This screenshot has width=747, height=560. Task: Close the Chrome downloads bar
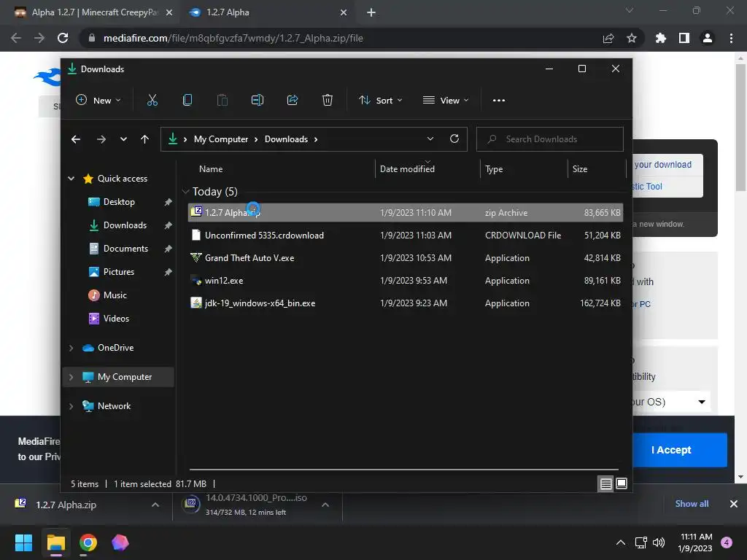pyautogui.click(x=734, y=504)
